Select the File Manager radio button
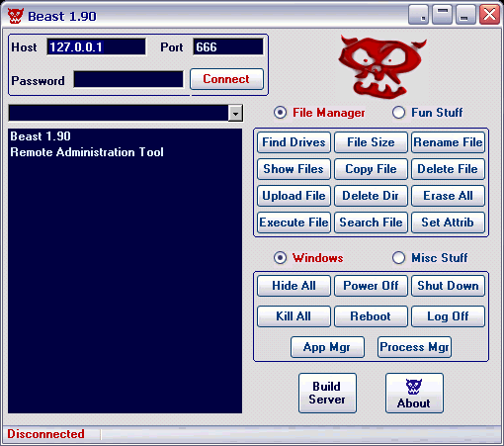Screen dimensions: 504x446 (280, 113)
